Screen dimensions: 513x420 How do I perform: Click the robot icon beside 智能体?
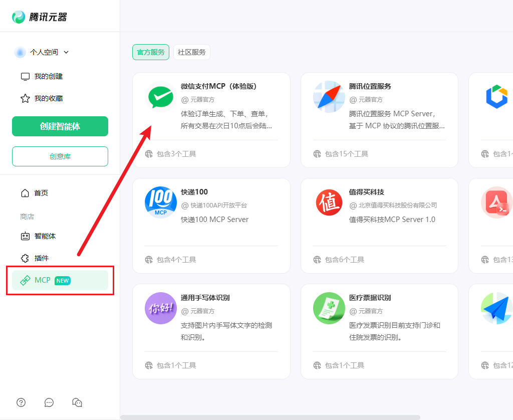pos(25,236)
